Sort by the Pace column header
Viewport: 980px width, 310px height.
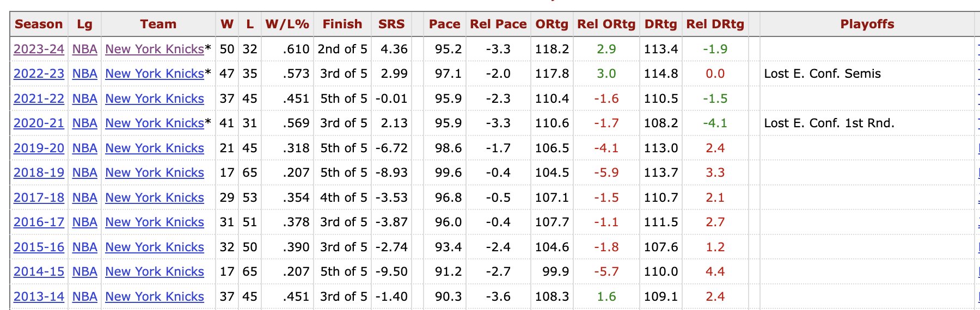point(444,24)
